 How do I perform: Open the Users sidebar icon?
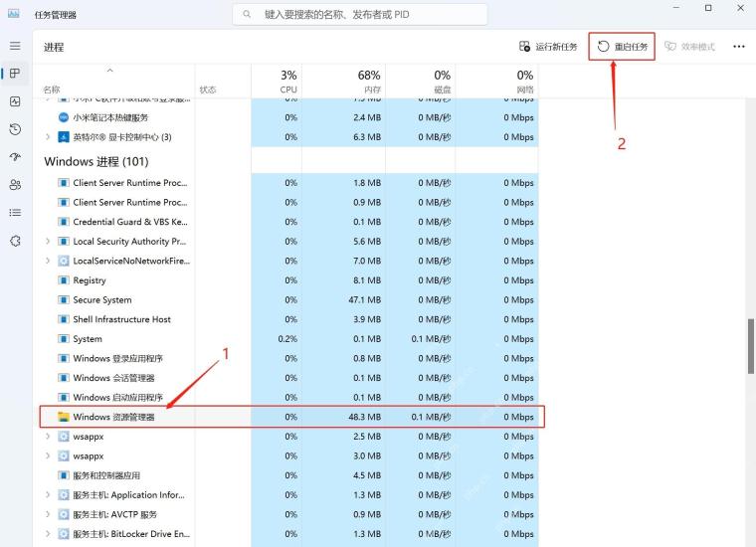pyautogui.click(x=15, y=185)
